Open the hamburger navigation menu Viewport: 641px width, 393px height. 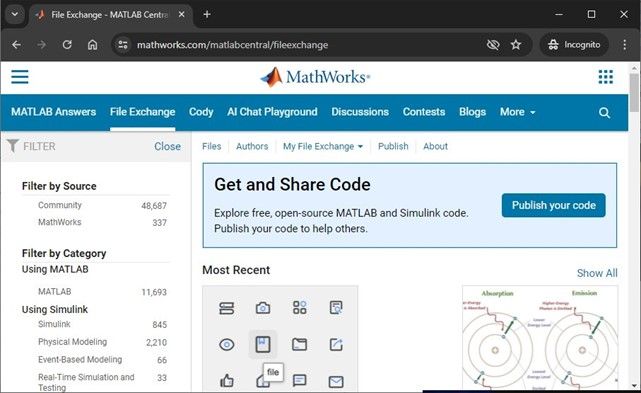coord(20,76)
